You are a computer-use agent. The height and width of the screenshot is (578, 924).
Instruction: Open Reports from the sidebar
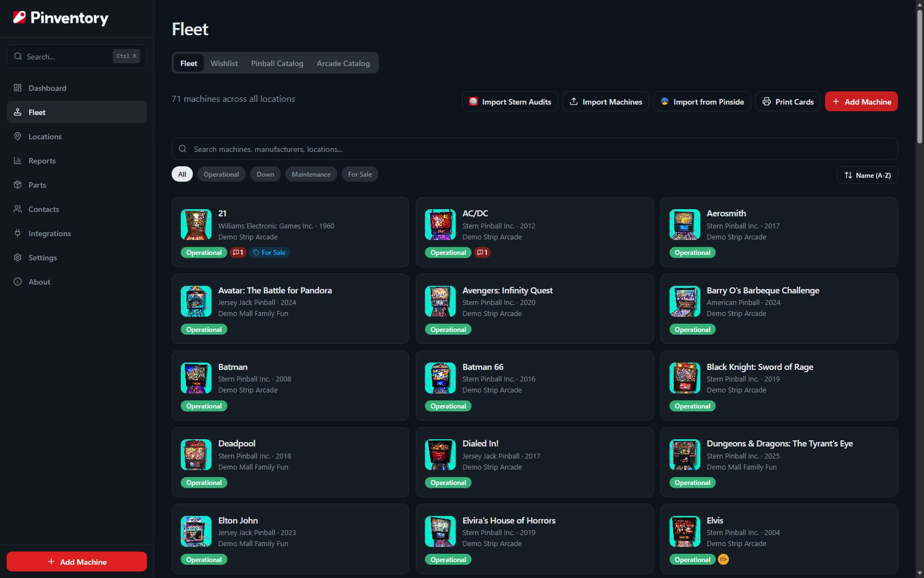coord(76,161)
